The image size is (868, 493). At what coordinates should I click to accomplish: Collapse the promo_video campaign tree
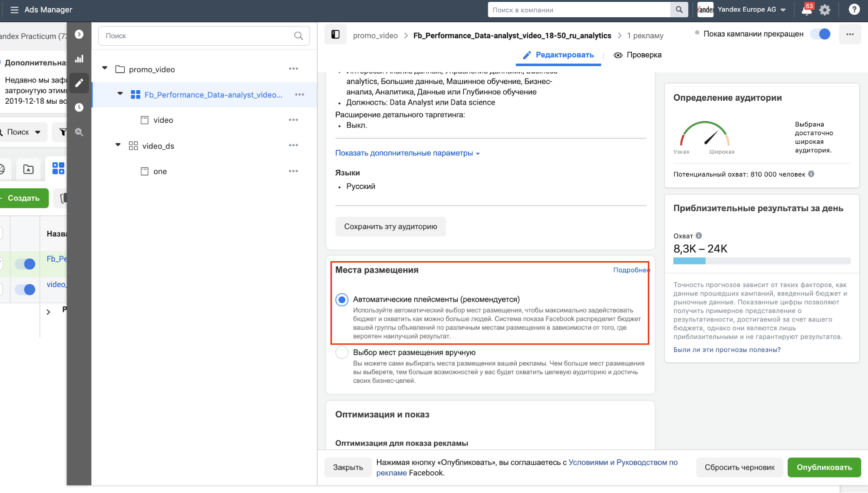pyautogui.click(x=105, y=68)
